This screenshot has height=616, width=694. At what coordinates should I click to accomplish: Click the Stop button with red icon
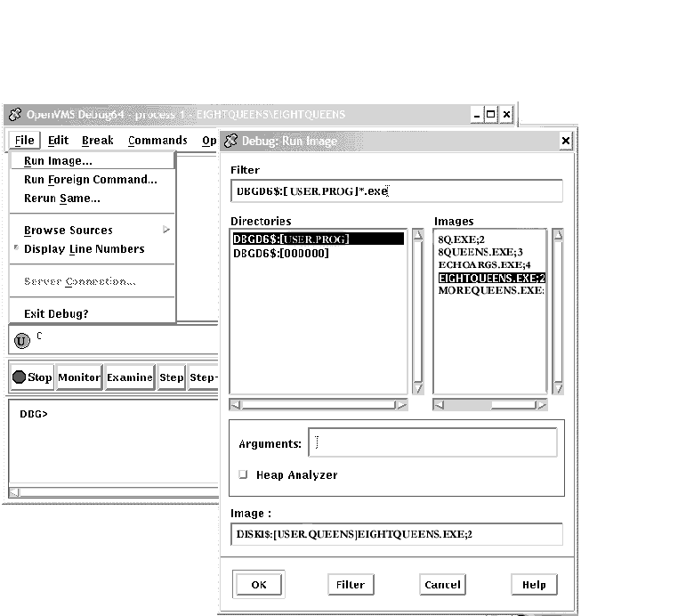[x=32, y=377]
